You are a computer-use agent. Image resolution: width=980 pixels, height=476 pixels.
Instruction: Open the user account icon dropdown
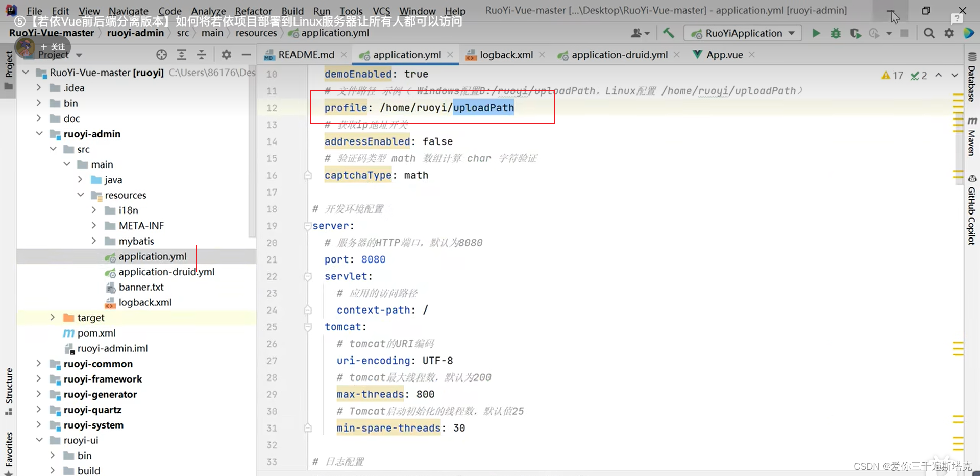(x=640, y=33)
